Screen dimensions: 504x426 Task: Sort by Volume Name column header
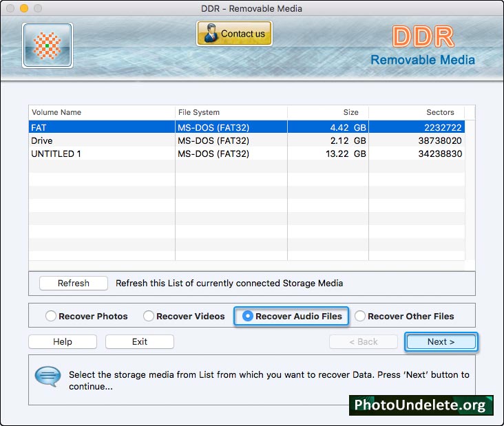coord(102,112)
